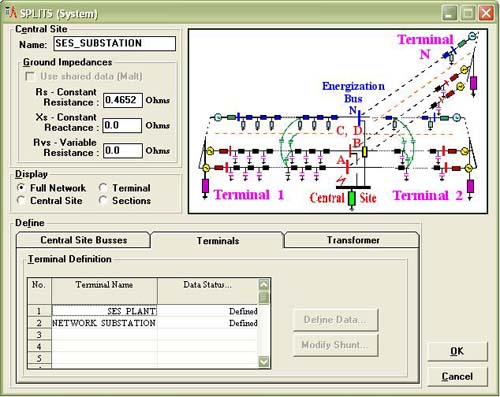Click the terminal list scrollbar thumb

[x=264, y=297]
